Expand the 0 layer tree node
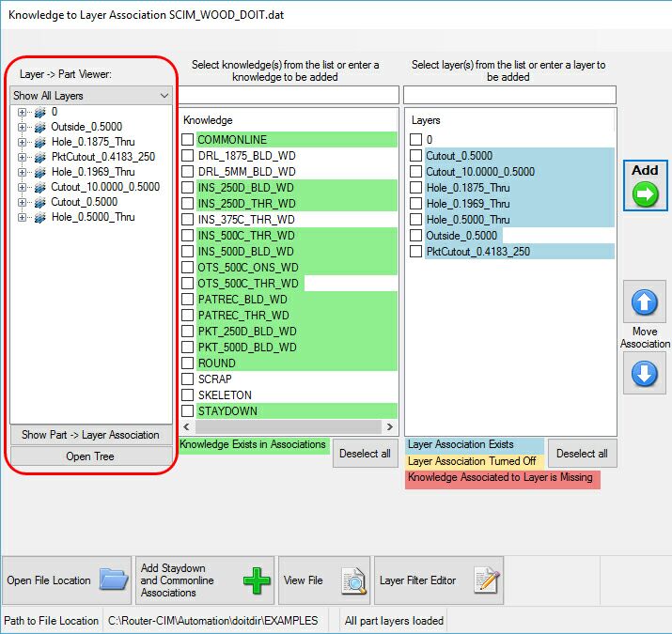The height and width of the screenshot is (634, 672). (x=22, y=112)
